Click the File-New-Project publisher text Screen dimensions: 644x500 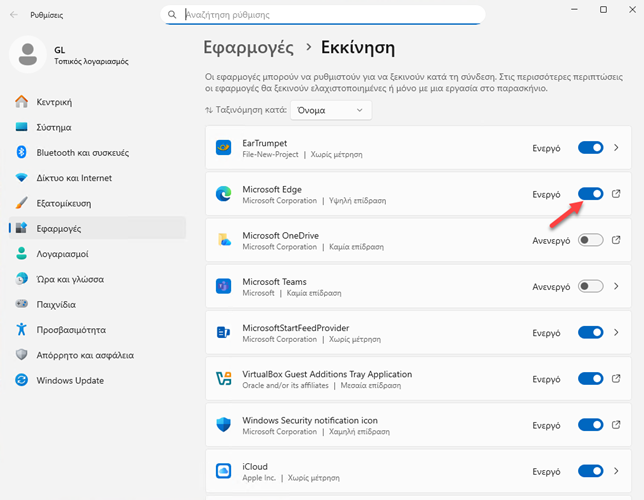[270, 154]
